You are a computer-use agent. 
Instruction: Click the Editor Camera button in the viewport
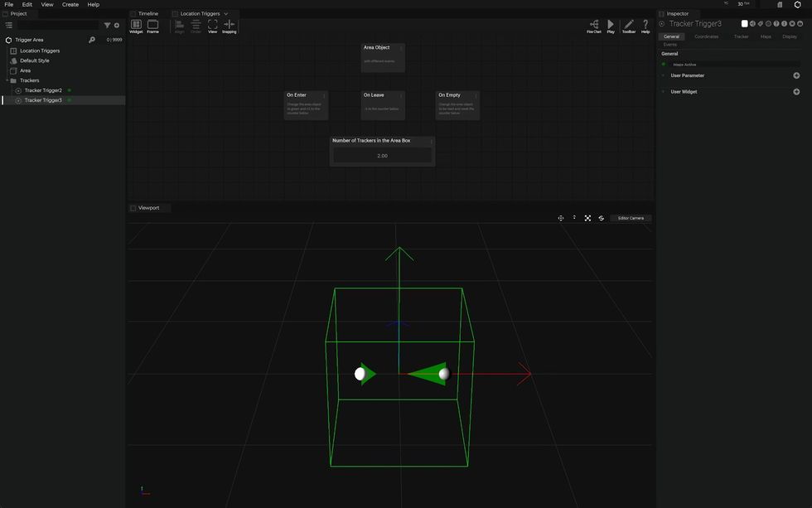click(x=630, y=217)
